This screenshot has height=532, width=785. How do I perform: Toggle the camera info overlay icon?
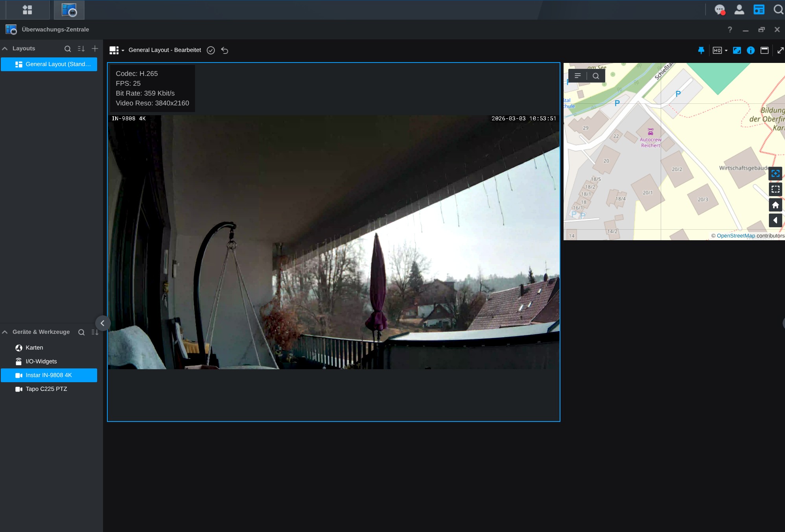751,50
